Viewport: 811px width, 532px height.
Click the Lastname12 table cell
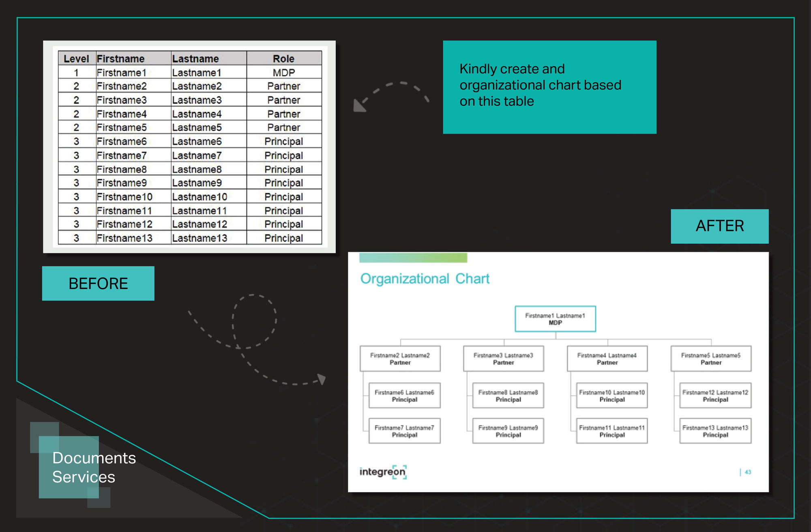[x=209, y=224]
